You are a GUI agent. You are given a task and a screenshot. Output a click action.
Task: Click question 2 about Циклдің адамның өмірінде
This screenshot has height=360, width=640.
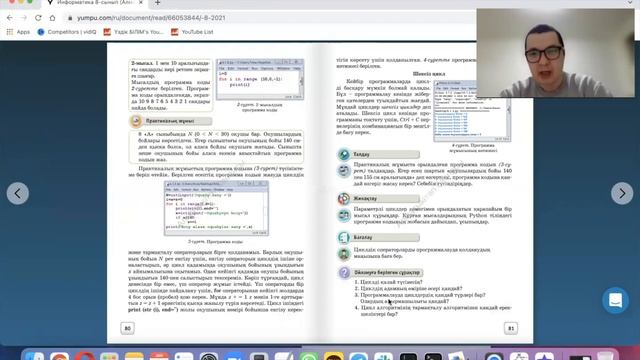click(x=408, y=288)
